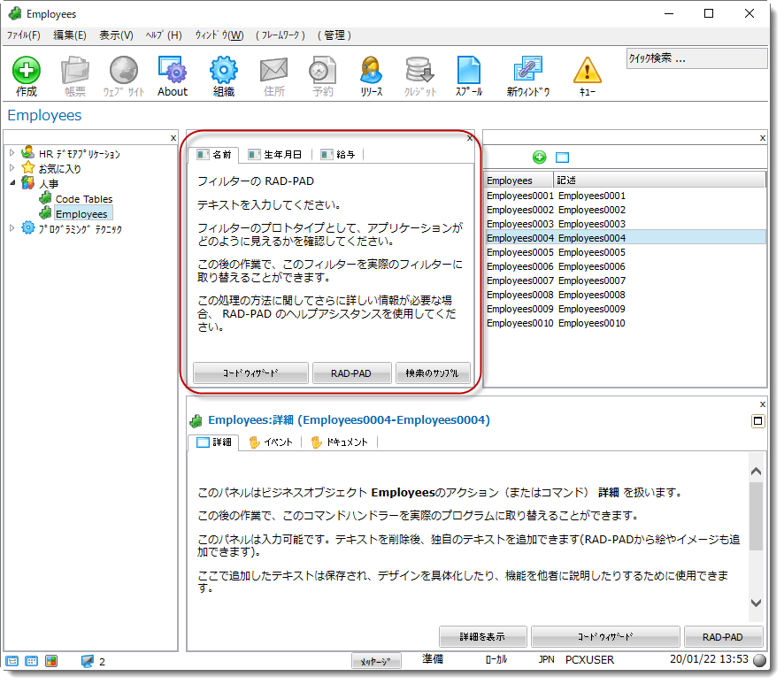Switch to the 名前 filter tab
The height and width of the screenshot is (684, 784).
tap(213, 155)
